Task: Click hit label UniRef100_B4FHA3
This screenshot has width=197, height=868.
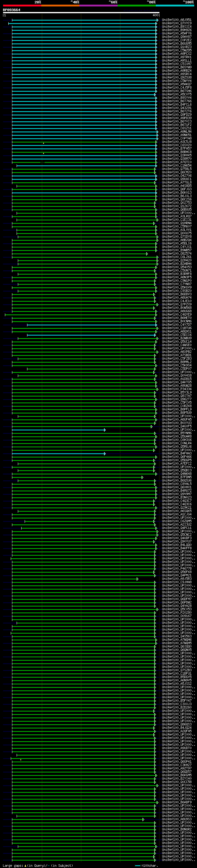Action: coord(177,453)
